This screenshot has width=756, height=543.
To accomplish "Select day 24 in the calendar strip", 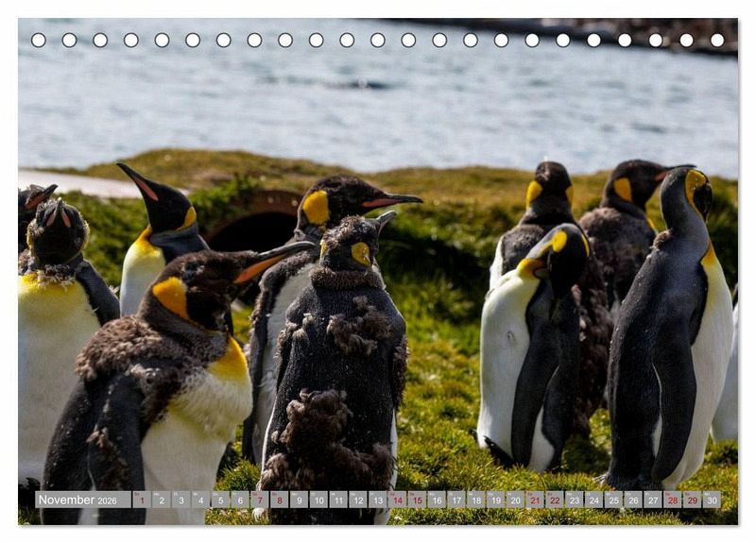I will [593, 500].
